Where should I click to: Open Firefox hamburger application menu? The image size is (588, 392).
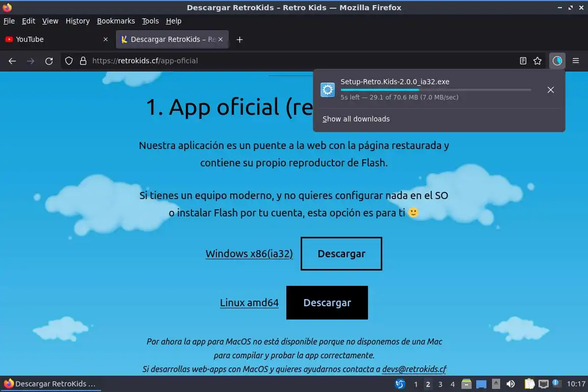tap(576, 61)
